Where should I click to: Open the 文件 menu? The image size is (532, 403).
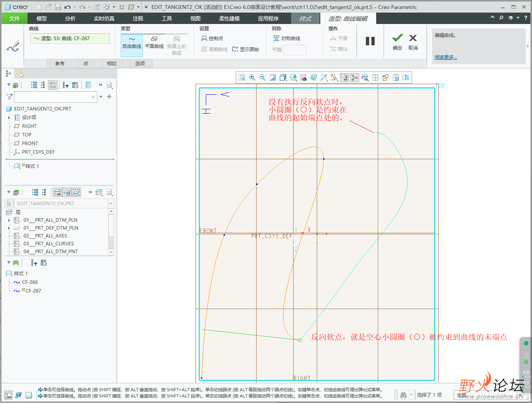(14, 18)
